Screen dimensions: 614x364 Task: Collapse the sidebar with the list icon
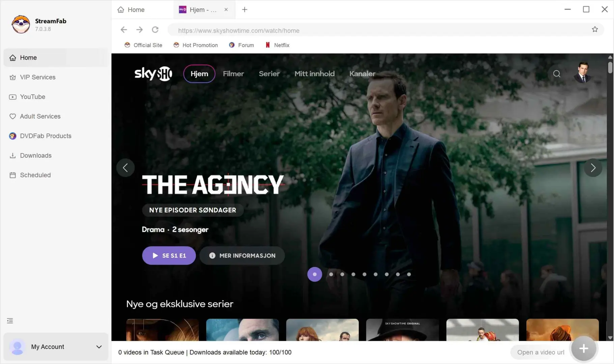point(10,321)
